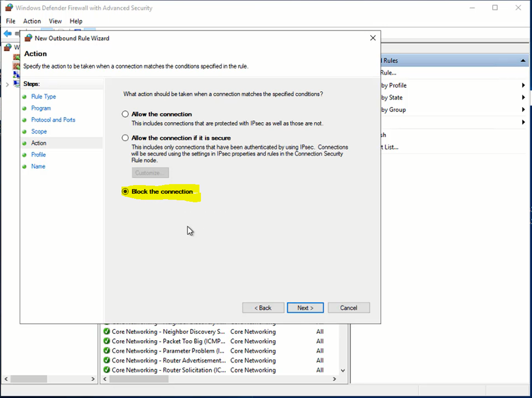Viewport: 532px width, 398px height.
Task: Select the Core Networking - Neighbor Discovery S... rule
Action: click(168, 332)
